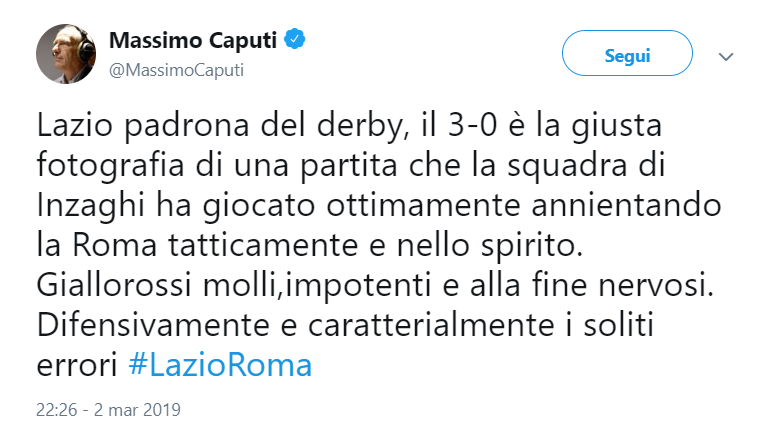Open Massimo Caputi's profile avatar photo
This screenshot has height=426, width=767.
point(66,53)
